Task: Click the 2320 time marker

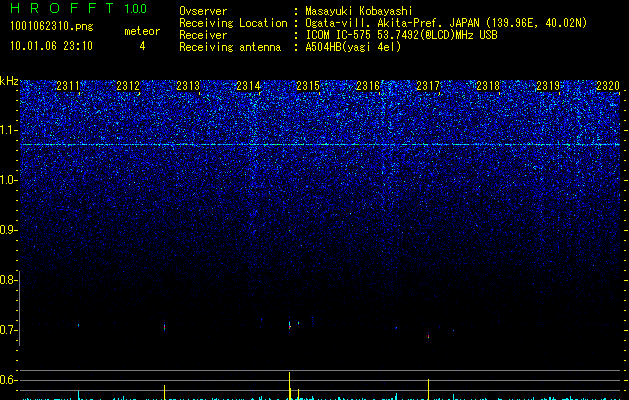Action: [608, 85]
